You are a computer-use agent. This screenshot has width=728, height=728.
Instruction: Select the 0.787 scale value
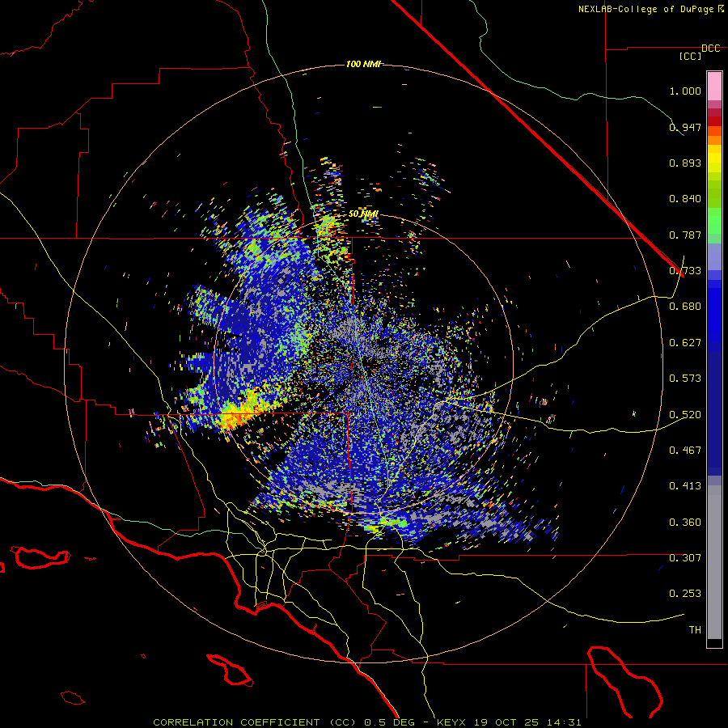click(x=685, y=235)
